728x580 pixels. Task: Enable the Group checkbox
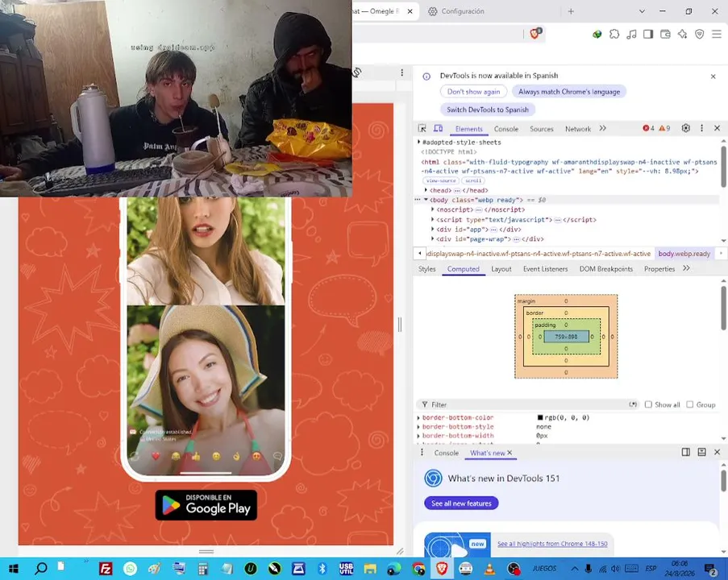pyautogui.click(x=690, y=404)
